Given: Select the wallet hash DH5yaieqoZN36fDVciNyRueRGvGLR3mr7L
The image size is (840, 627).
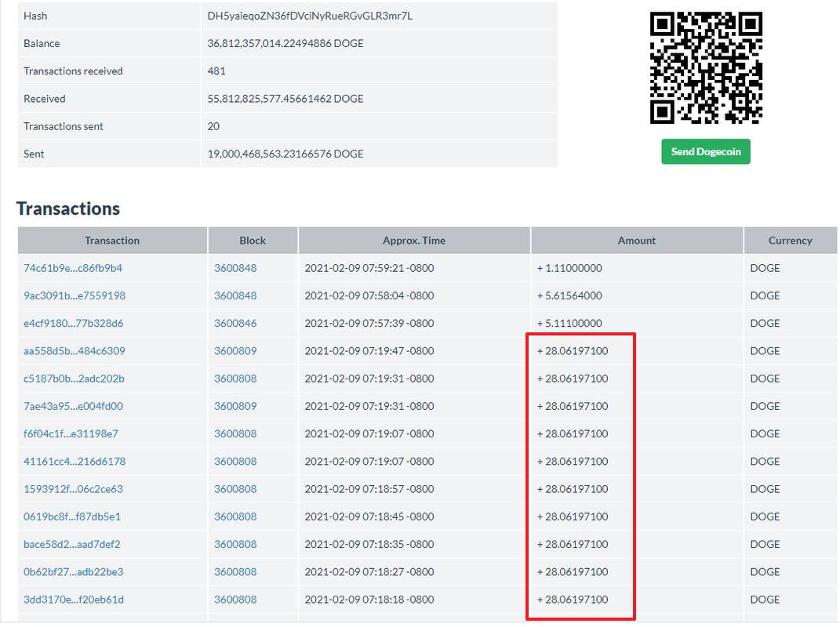Looking at the screenshot, I should click(x=310, y=16).
